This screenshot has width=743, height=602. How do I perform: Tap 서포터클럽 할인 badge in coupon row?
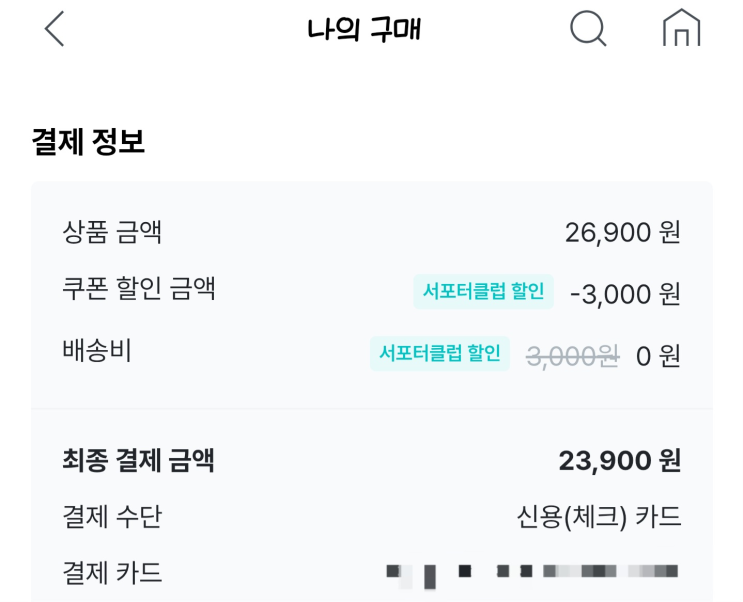pos(483,292)
